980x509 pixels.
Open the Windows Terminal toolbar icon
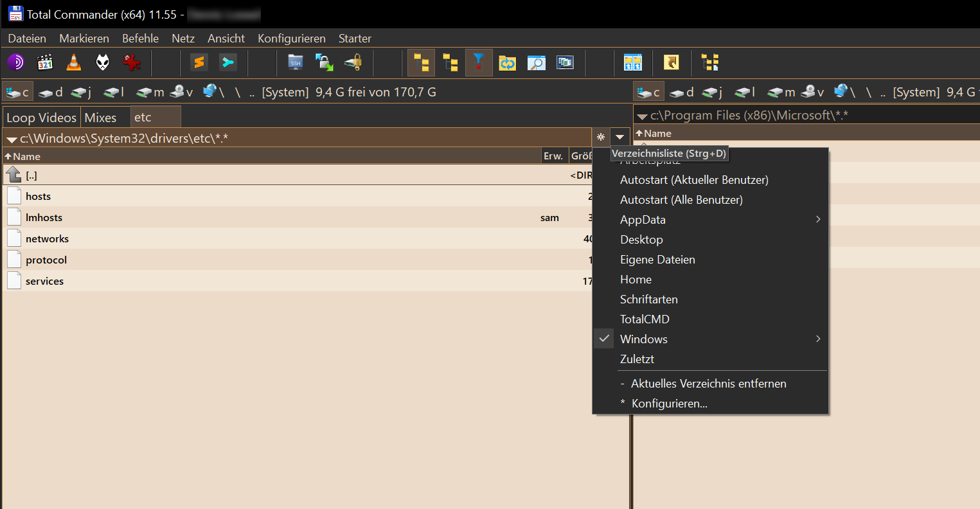click(228, 62)
